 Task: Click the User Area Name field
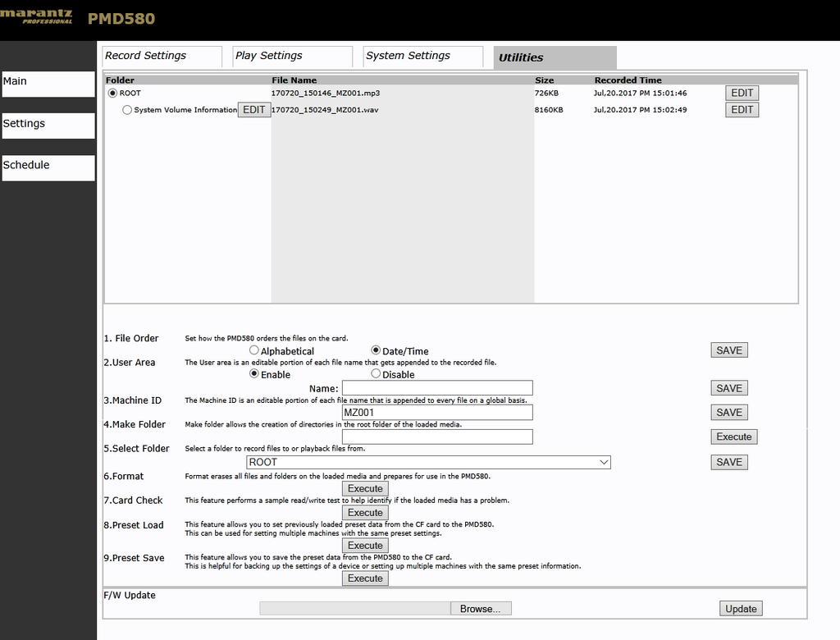coord(437,388)
